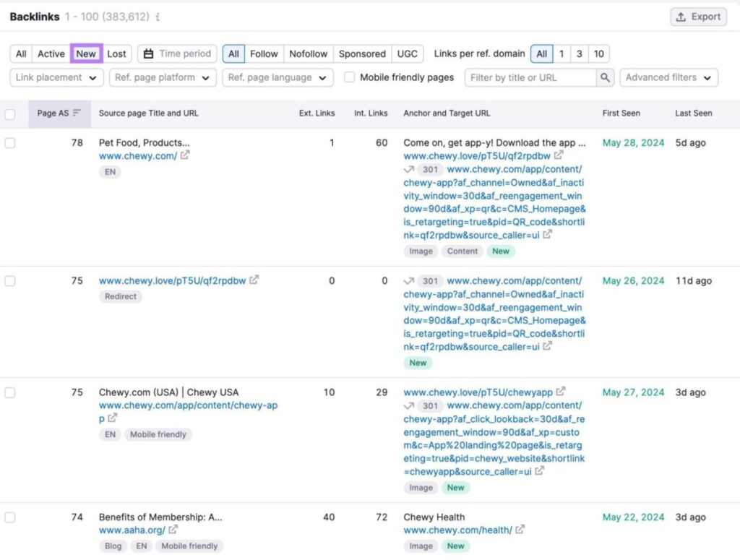Screen dimensions: 740x560
Task: Select the New backlinks tab
Action: [x=86, y=53]
